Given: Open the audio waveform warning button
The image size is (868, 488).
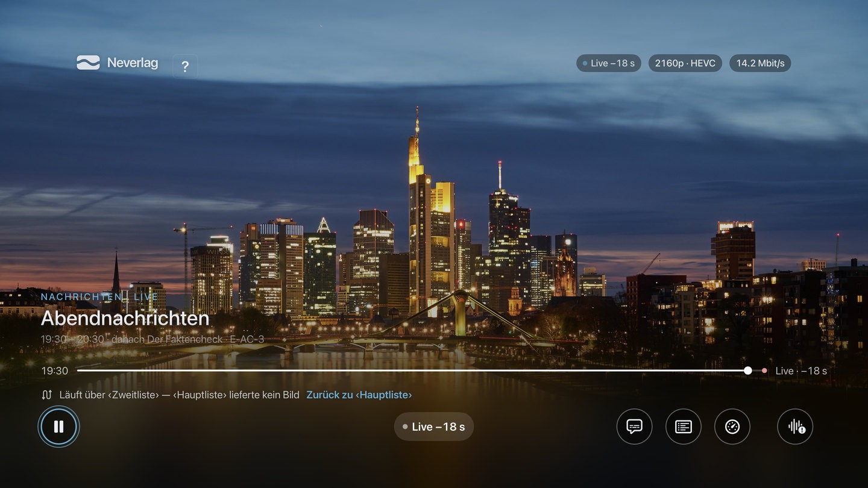Looking at the screenshot, I should coord(795,427).
